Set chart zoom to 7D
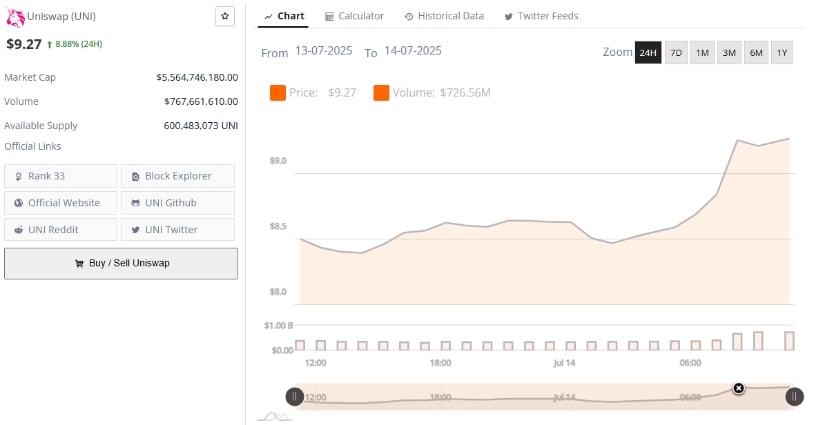825x425 pixels. pos(676,53)
